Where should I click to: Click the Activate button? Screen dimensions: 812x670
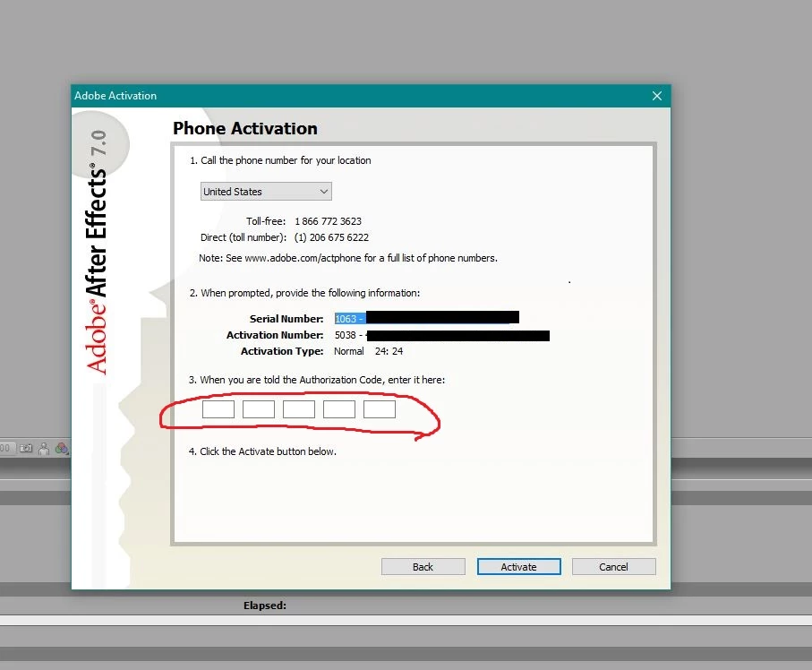518,567
